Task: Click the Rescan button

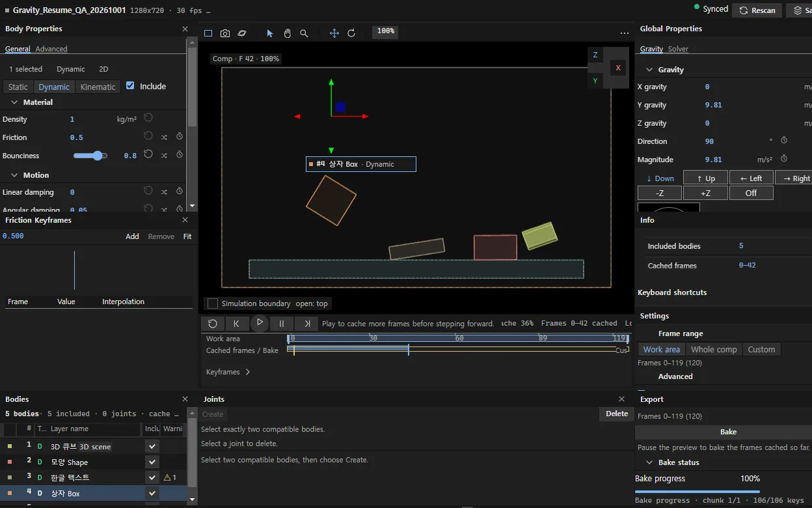Action: pyautogui.click(x=757, y=10)
